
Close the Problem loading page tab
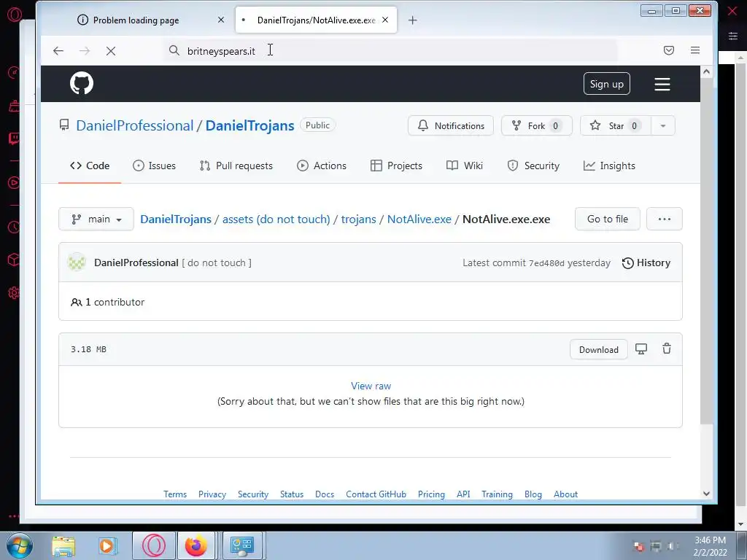pos(220,20)
